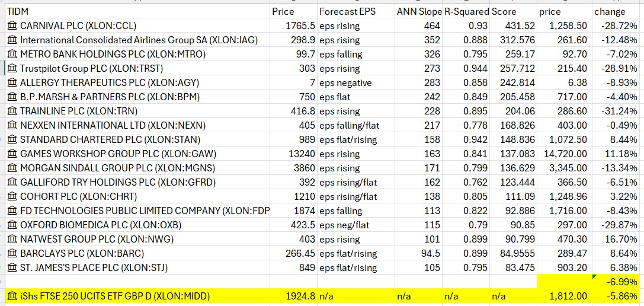The image size is (644, 306).
Task: Select the ETF 'n/a' Forecast EPS cell
Action: 355,296
